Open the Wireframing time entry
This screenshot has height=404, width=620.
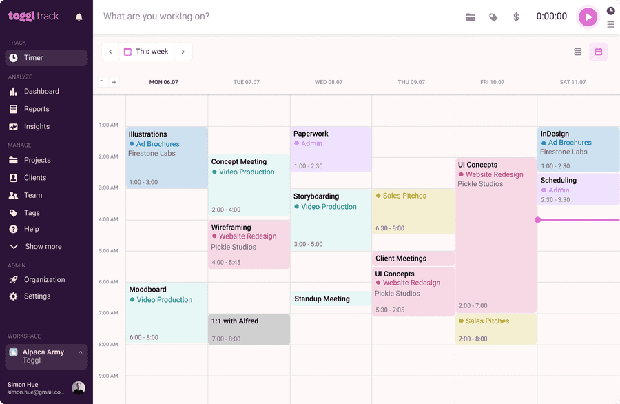pos(249,245)
